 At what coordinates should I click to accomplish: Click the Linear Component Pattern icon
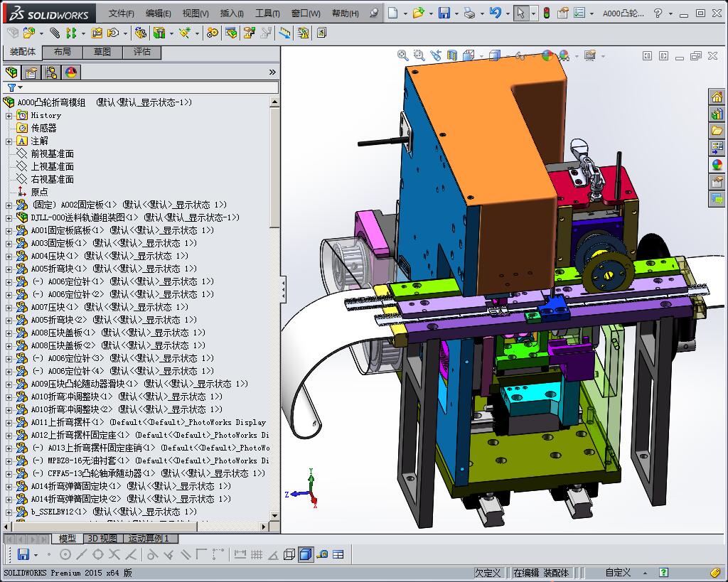pos(70,33)
